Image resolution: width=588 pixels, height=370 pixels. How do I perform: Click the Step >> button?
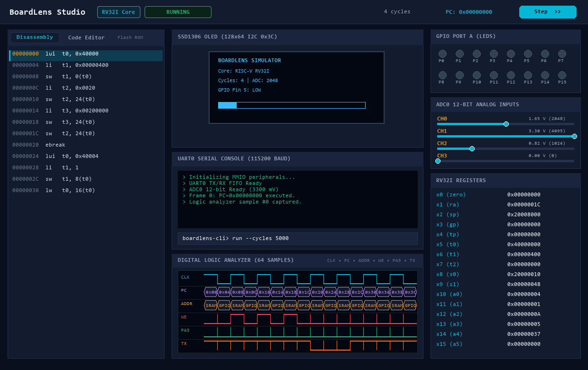pyautogui.click(x=548, y=12)
